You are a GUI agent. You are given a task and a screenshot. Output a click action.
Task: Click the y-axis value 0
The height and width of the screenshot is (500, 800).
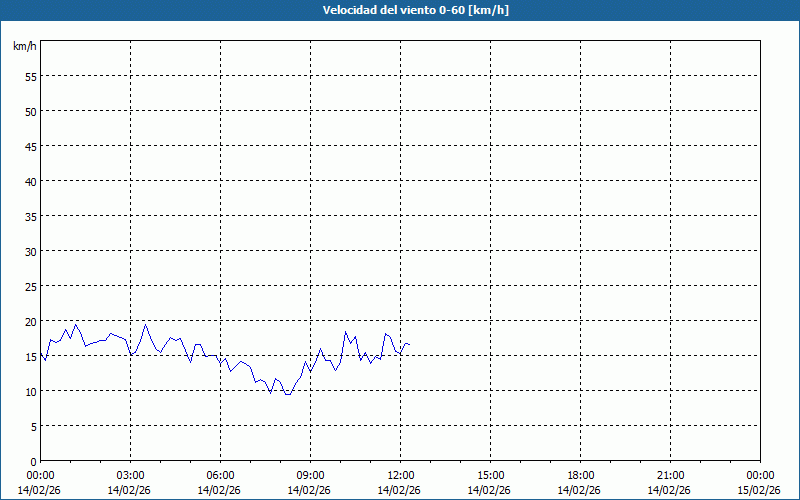[34, 462]
